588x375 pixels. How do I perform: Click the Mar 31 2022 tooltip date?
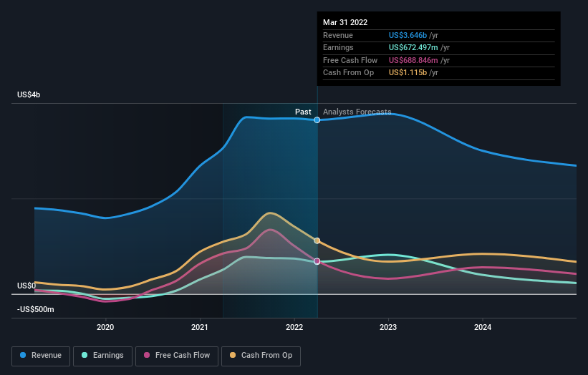click(345, 22)
